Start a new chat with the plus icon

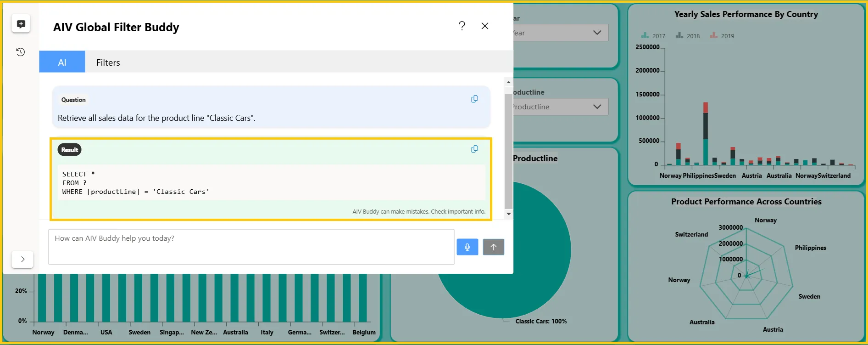click(21, 24)
